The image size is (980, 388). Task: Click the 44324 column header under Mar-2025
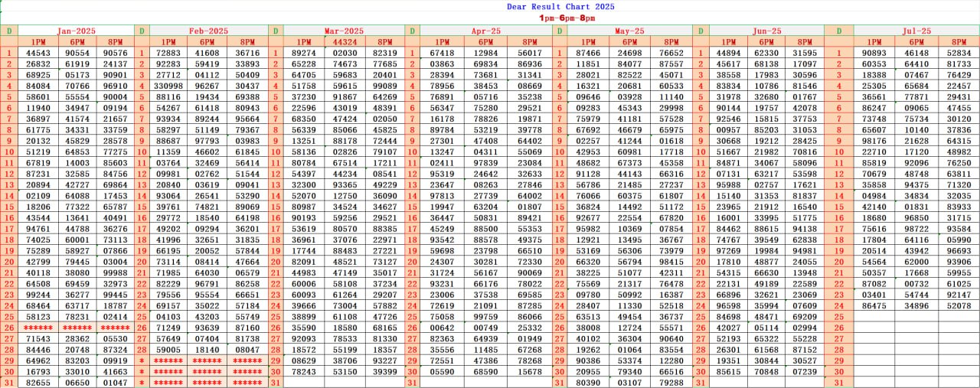pos(345,41)
